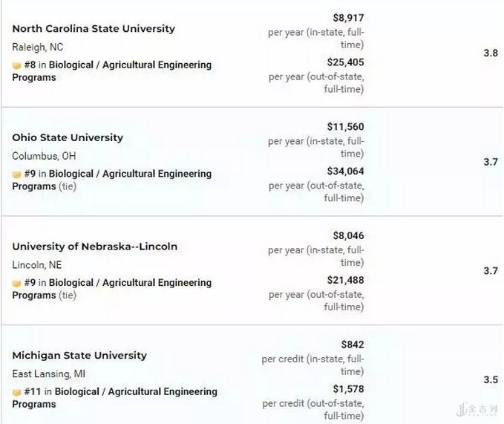Open Michigan State University profile
Image resolution: width=504 pixels, height=424 pixels.
tap(79, 356)
